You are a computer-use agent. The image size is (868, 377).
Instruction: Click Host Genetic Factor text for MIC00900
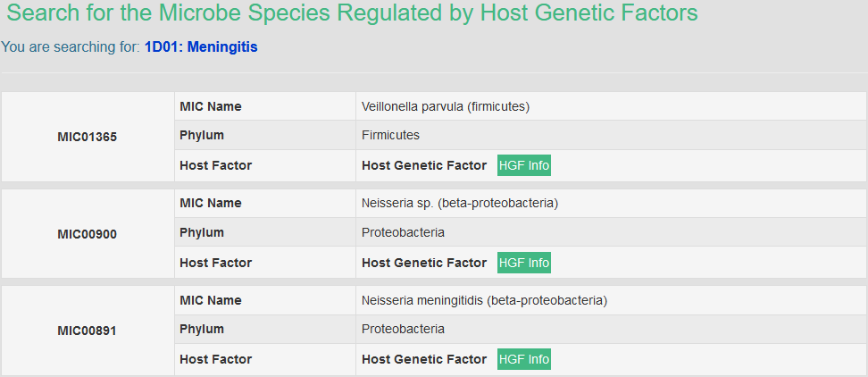[424, 263]
